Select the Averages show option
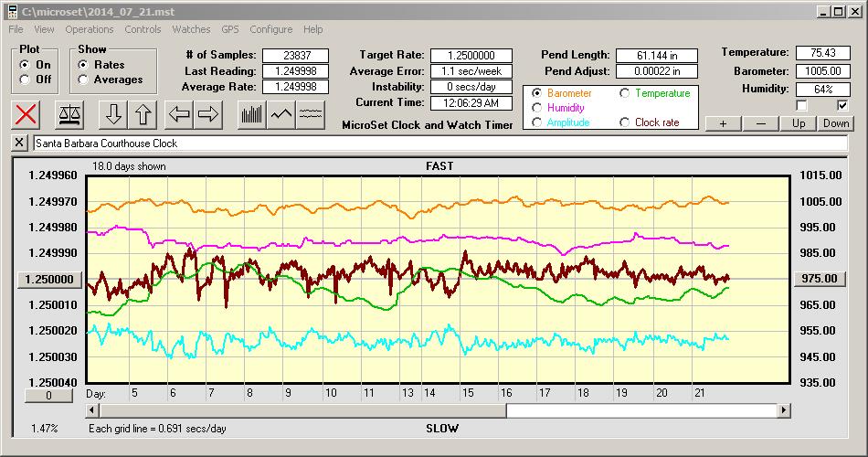The height and width of the screenshot is (457, 868). pos(84,80)
